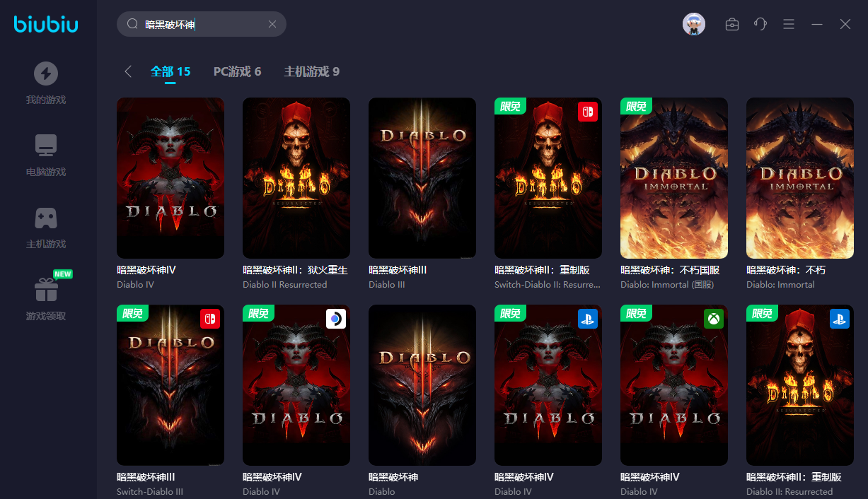Clear the search text with X icon
This screenshot has height=499, width=868.
coord(272,24)
